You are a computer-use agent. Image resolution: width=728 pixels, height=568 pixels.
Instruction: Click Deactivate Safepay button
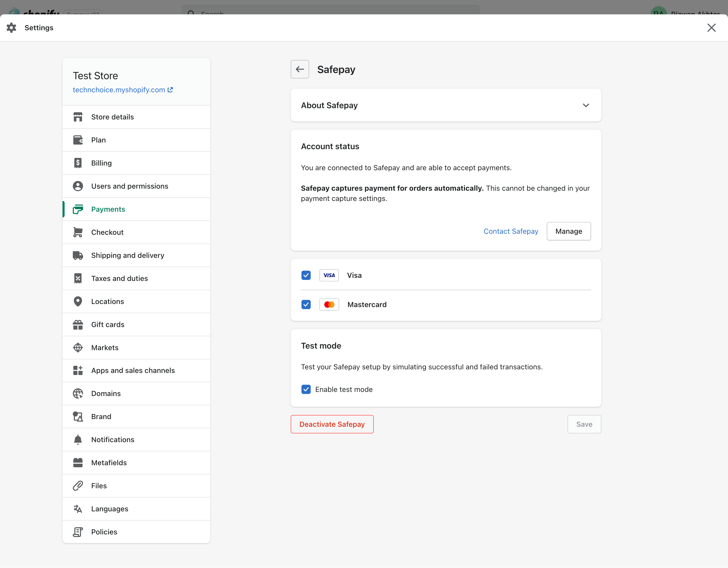(x=332, y=424)
